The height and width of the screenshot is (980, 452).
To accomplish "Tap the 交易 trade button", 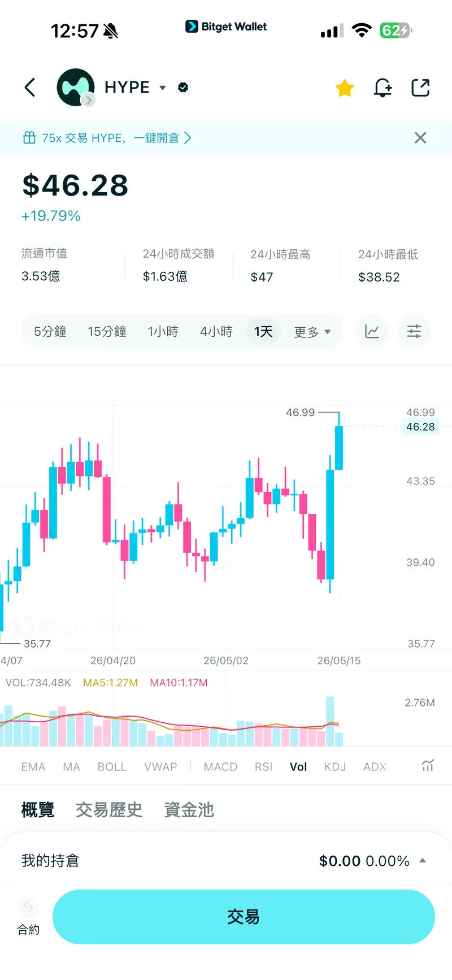I will (244, 917).
